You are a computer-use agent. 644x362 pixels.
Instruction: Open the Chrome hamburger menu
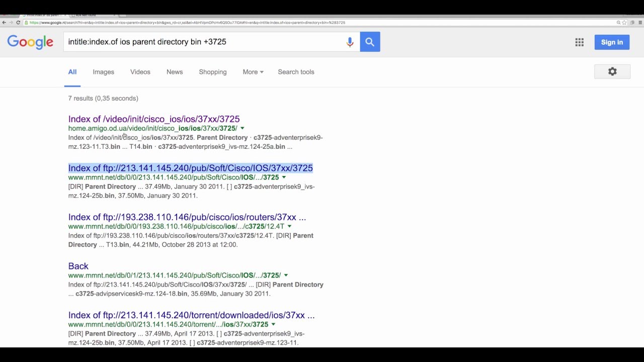click(x=640, y=23)
